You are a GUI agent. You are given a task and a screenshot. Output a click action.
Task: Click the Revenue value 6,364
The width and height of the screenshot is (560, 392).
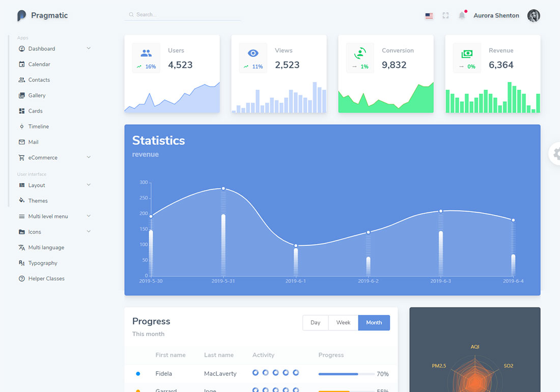pos(501,65)
